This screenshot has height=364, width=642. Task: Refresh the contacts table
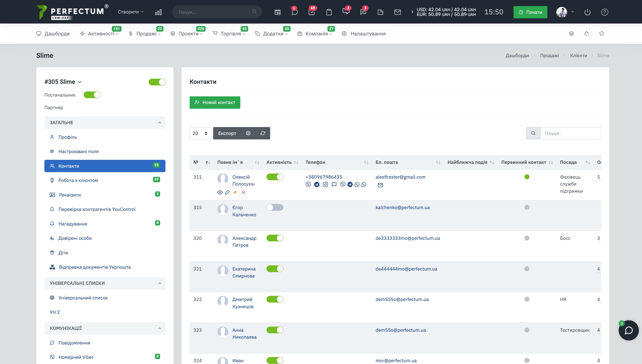coord(262,133)
